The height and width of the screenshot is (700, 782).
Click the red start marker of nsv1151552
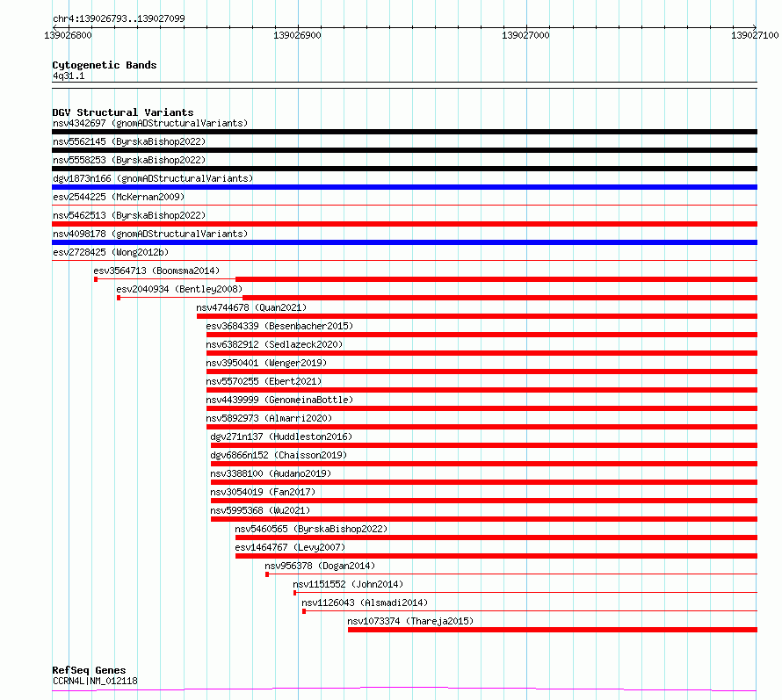[294, 593]
